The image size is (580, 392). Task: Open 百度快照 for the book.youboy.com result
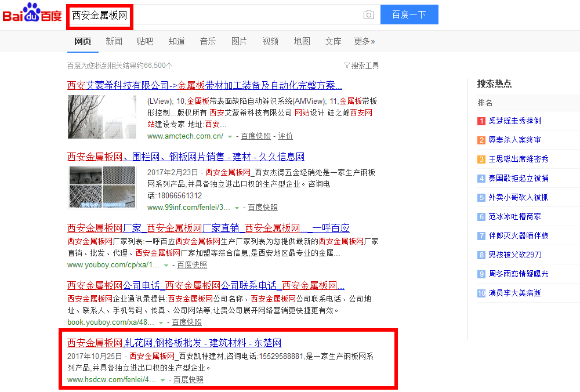[x=187, y=322]
